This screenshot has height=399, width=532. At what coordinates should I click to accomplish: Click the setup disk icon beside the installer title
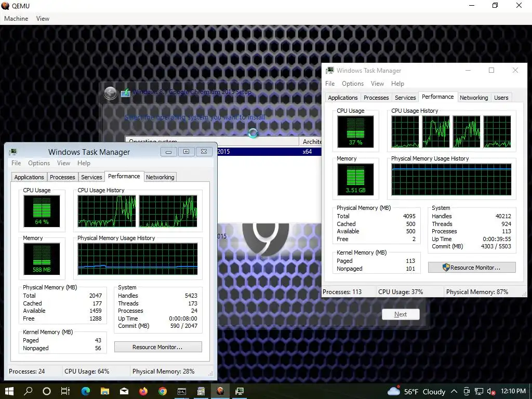(125, 92)
